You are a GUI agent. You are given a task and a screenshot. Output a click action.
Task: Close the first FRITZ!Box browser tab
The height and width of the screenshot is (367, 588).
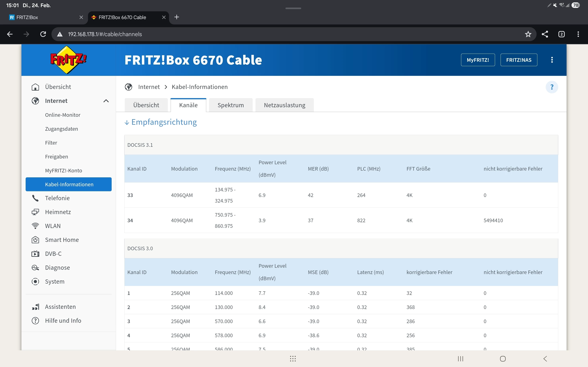point(81,17)
